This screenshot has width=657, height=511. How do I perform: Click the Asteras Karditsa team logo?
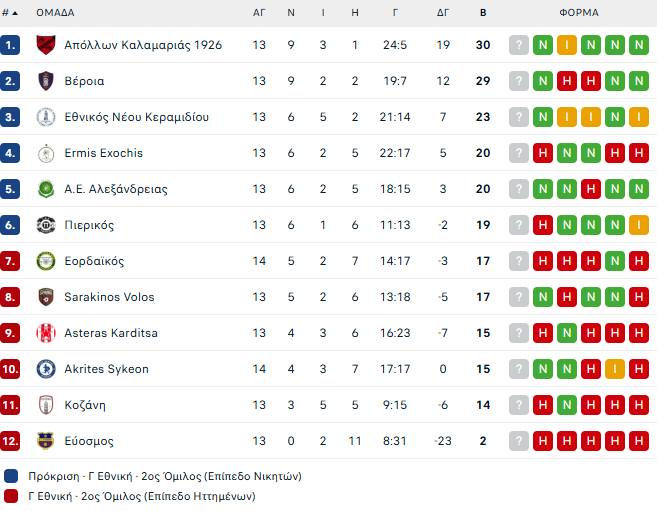coord(45,333)
